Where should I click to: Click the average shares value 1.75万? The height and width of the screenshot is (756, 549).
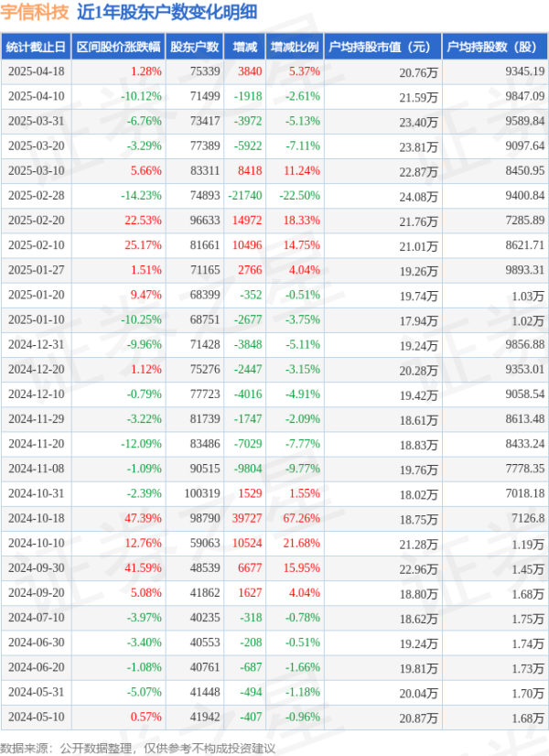pos(528,619)
